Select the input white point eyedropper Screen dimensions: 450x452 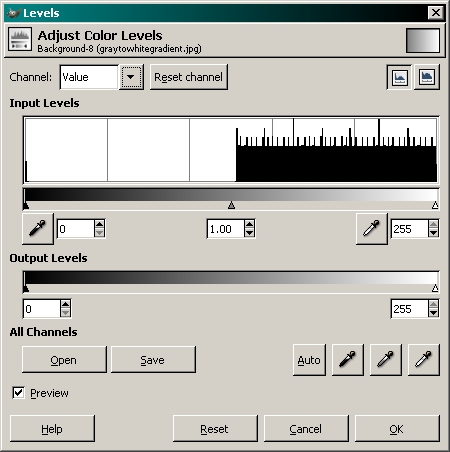pyautogui.click(x=372, y=229)
